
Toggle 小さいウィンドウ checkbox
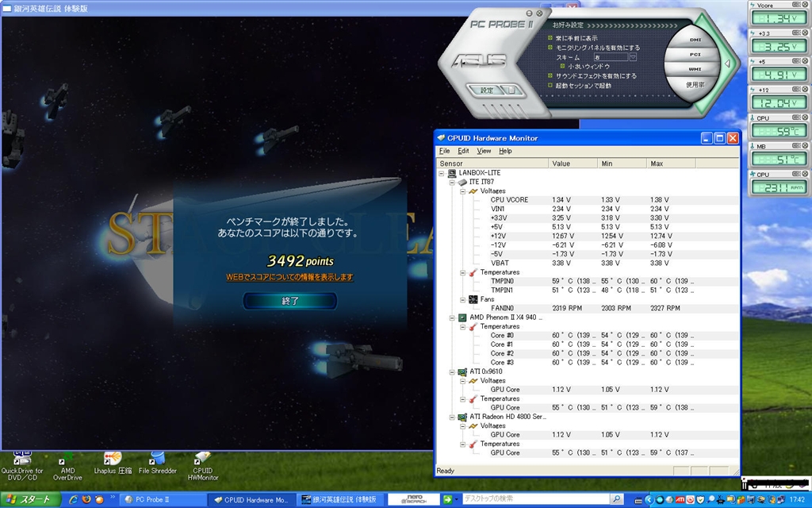[x=562, y=67]
